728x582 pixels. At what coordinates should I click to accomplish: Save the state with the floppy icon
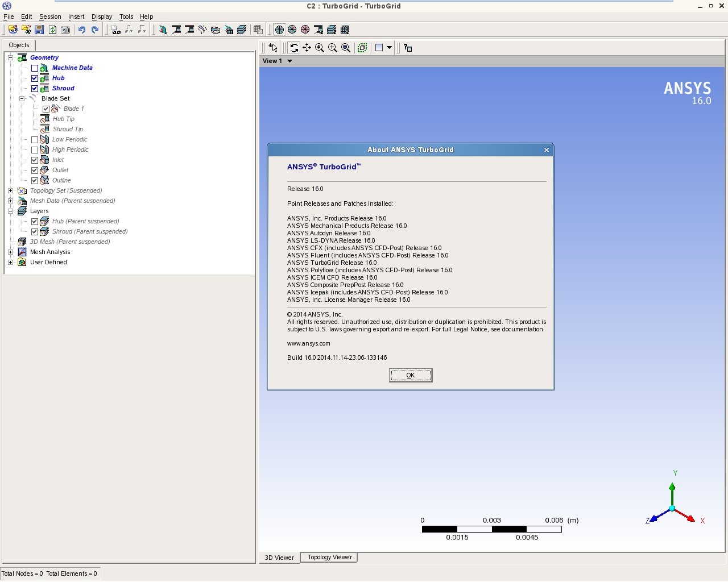[39, 30]
